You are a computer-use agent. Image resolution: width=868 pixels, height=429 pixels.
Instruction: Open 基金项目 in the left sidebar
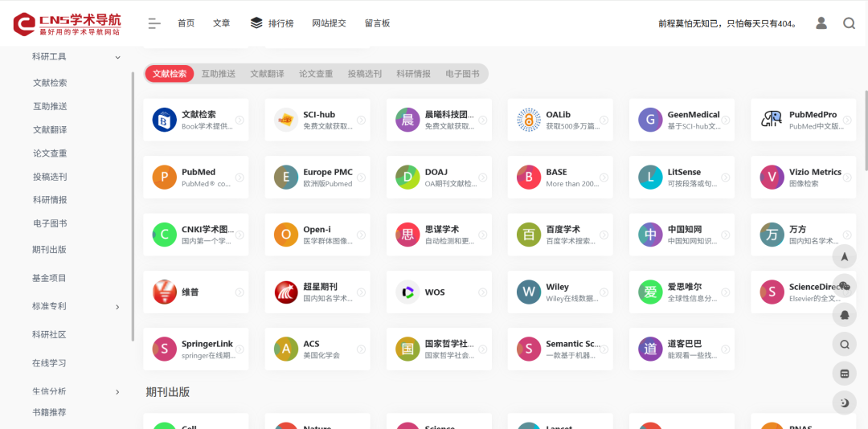point(49,278)
